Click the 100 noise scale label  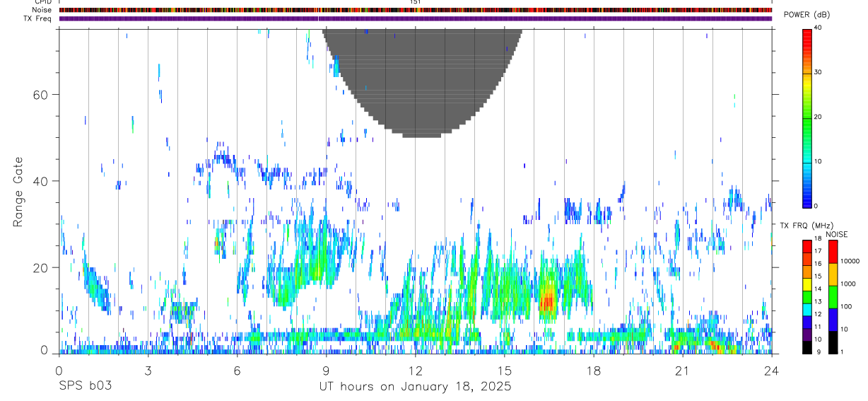[x=846, y=306]
